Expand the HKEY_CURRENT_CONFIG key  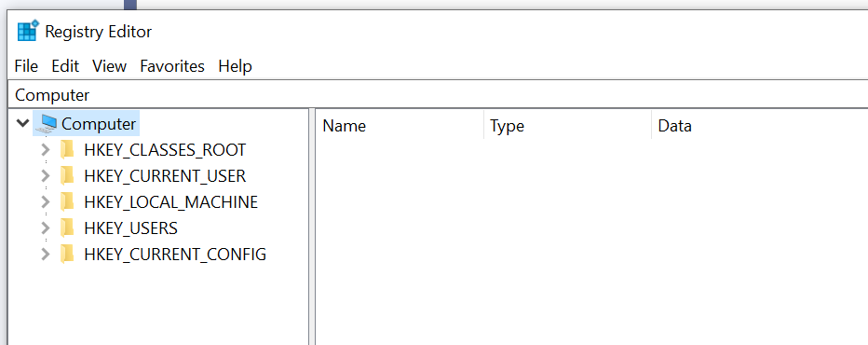coord(46,254)
